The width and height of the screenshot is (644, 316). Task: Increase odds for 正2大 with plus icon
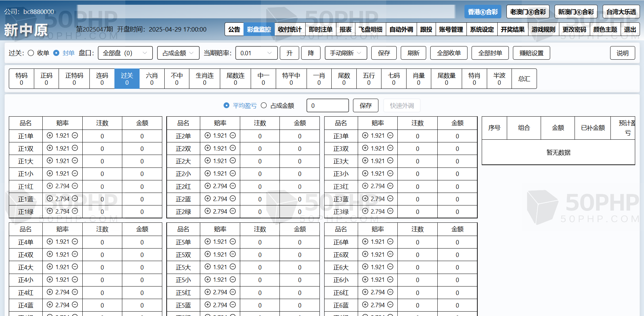pos(208,161)
